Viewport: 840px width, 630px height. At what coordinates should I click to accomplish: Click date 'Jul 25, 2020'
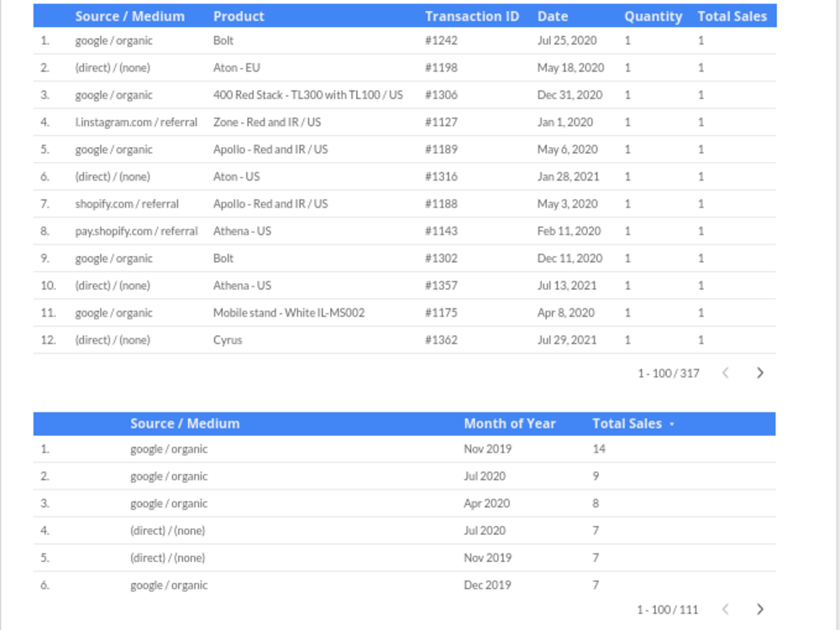coord(567,40)
